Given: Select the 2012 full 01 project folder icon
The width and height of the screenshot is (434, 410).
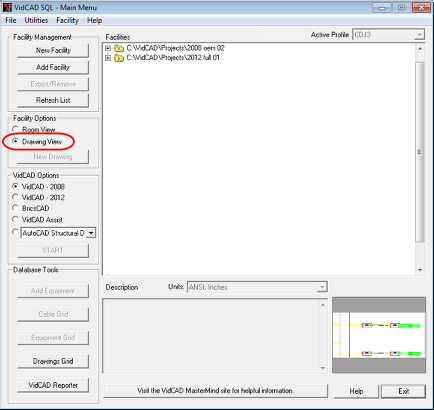Looking at the screenshot, I should coord(119,58).
